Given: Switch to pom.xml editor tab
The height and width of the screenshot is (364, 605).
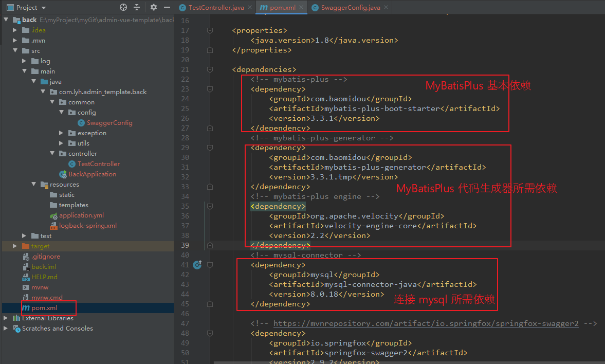Looking at the screenshot, I should point(282,7).
